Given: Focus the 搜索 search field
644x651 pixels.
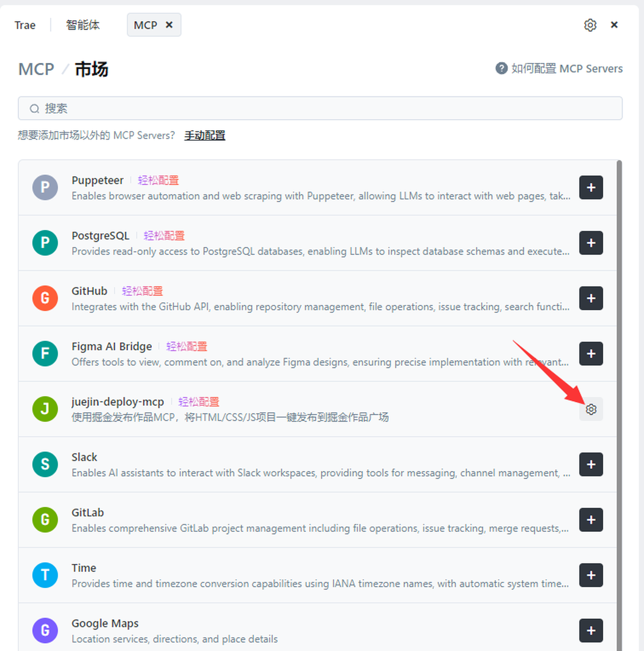Looking at the screenshot, I should (x=320, y=108).
